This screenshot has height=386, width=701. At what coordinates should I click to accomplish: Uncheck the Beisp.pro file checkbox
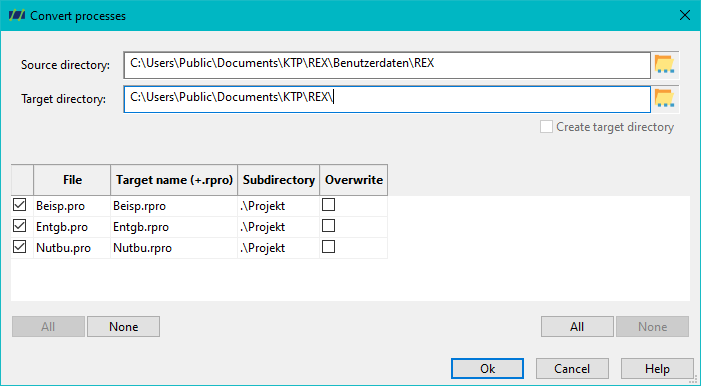tap(19, 205)
